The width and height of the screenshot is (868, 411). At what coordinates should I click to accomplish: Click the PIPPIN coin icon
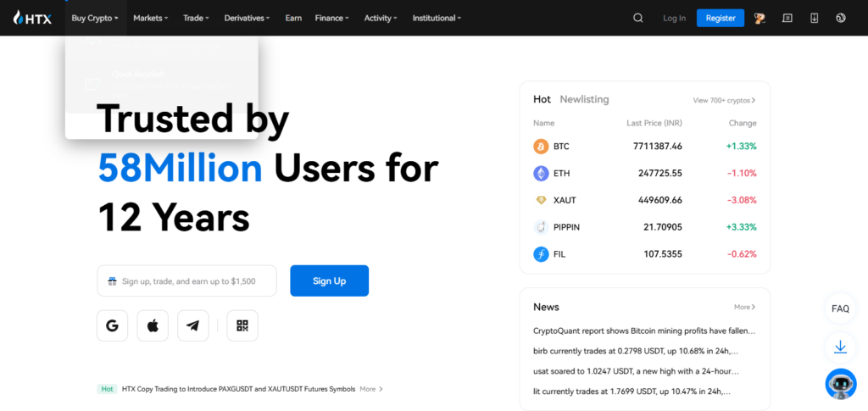541,227
